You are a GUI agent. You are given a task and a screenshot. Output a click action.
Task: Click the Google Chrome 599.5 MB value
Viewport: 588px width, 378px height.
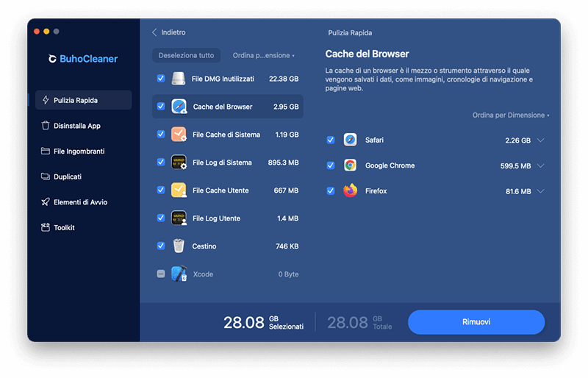click(516, 165)
